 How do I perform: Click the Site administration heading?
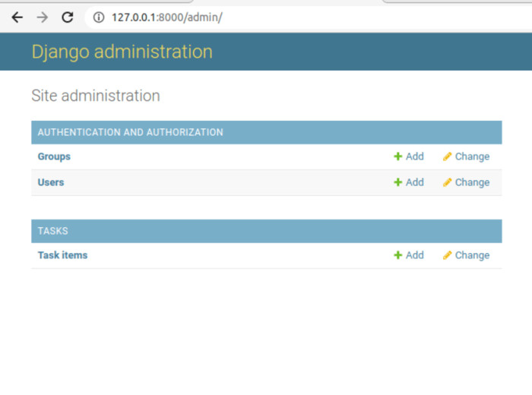click(96, 96)
